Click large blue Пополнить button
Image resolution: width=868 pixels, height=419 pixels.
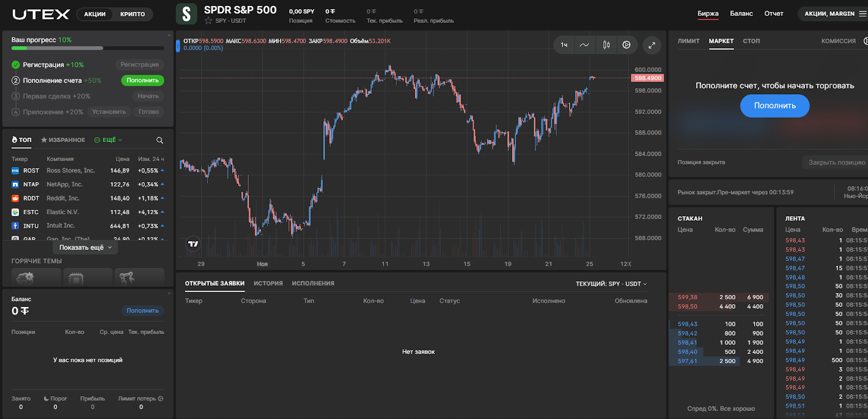(x=775, y=106)
